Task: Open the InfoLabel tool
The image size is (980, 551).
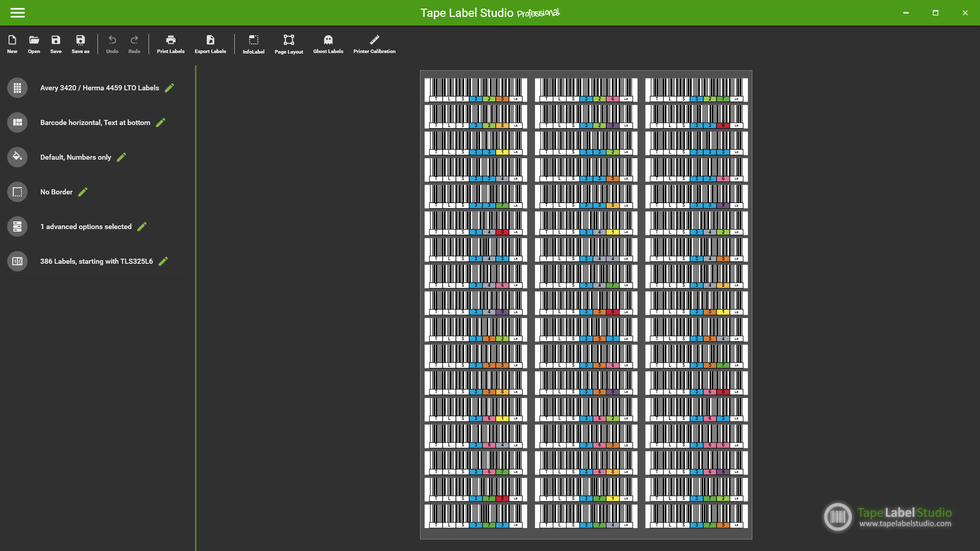Action: pyautogui.click(x=254, y=44)
